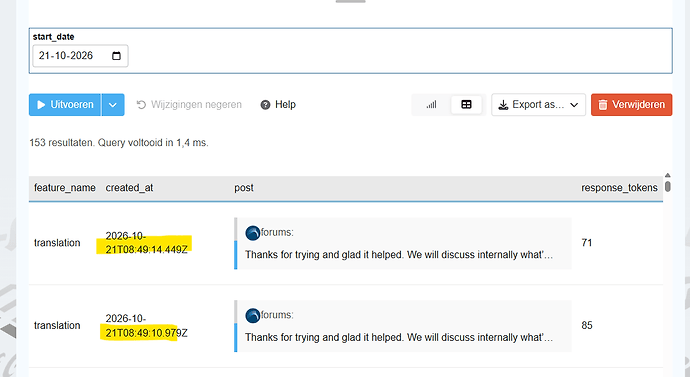The width and height of the screenshot is (690, 377).
Task: Switch to the table view toggle
Action: click(x=466, y=105)
